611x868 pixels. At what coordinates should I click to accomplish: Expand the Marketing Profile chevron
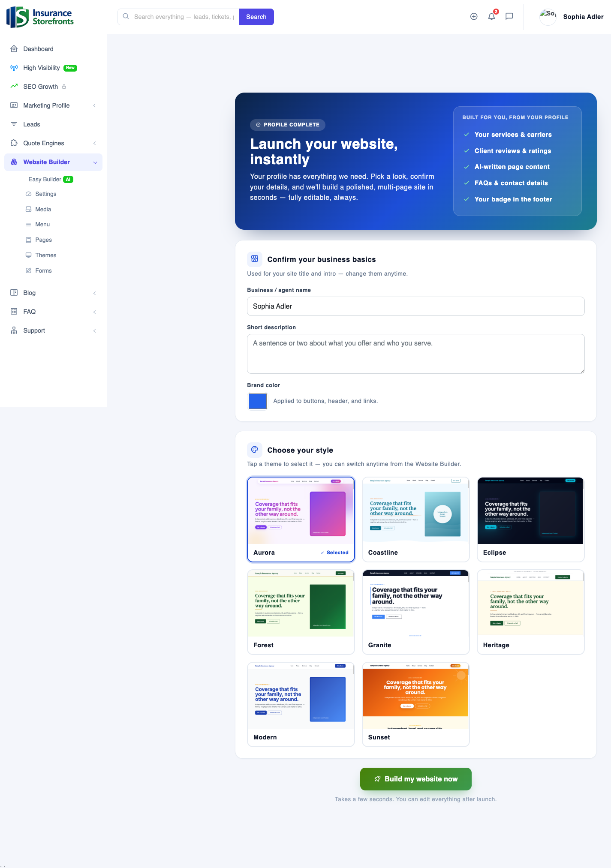pos(94,105)
